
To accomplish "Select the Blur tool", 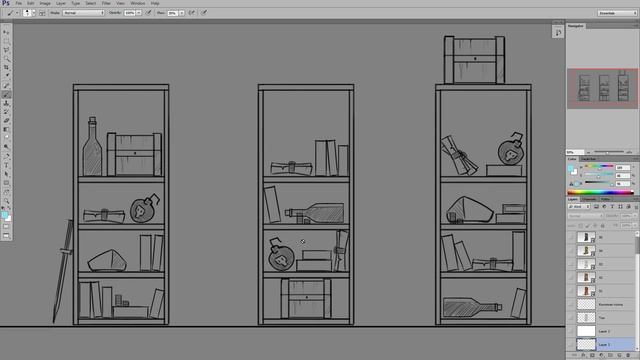I will click(x=6, y=138).
